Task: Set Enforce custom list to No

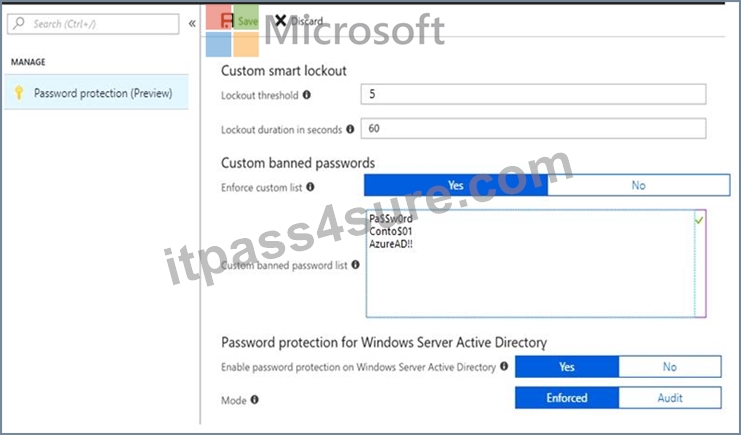Action: (x=638, y=185)
